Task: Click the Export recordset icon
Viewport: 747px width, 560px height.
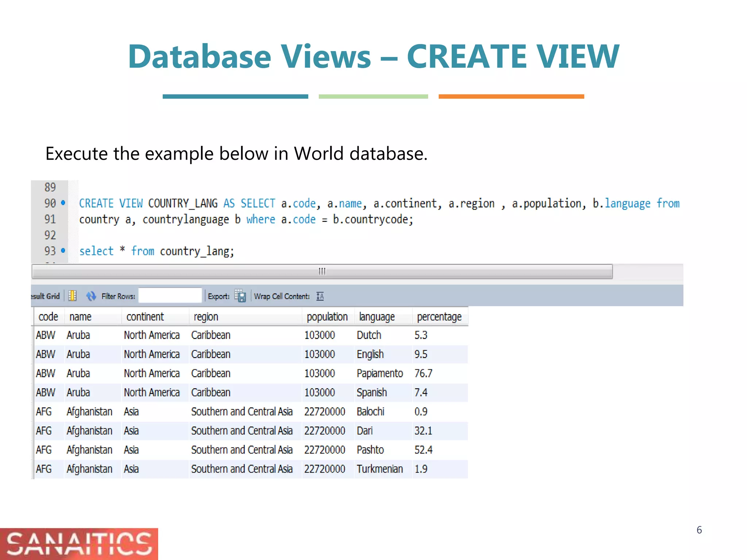Action: (x=240, y=296)
